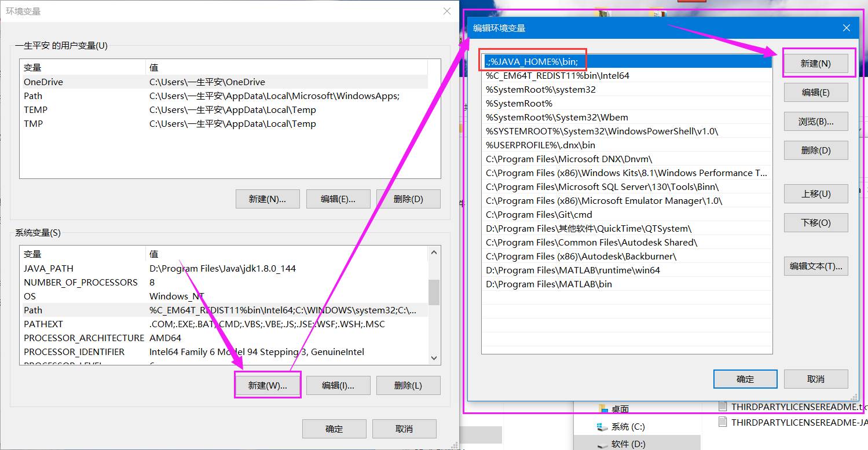
Task: Confirm the 环境变量 window with 确定
Action: click(334, 429)
